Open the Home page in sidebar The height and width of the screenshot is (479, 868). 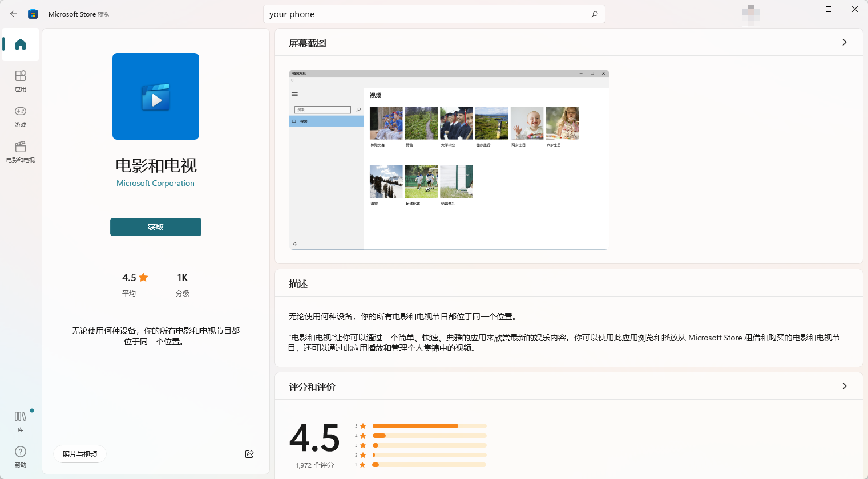pyautogui.click(x=21, y=44)
